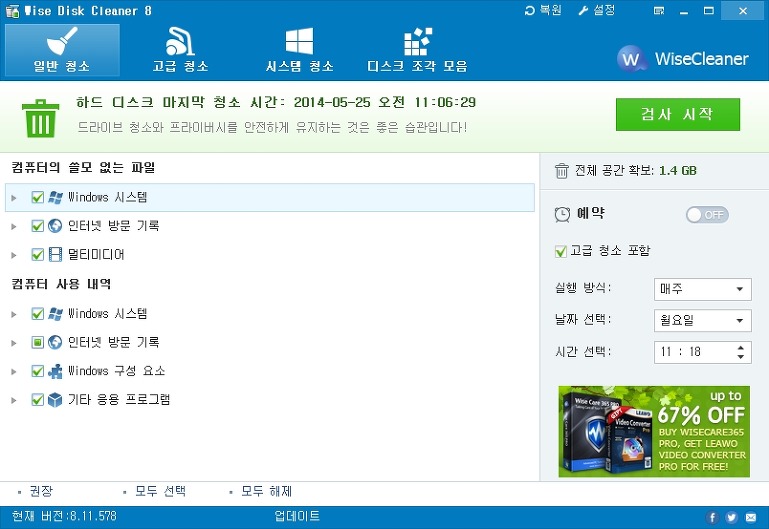Screen dimensions: 769x529
Task: Click the 67% OFF advertisement banner
Action: coord(653,431)
